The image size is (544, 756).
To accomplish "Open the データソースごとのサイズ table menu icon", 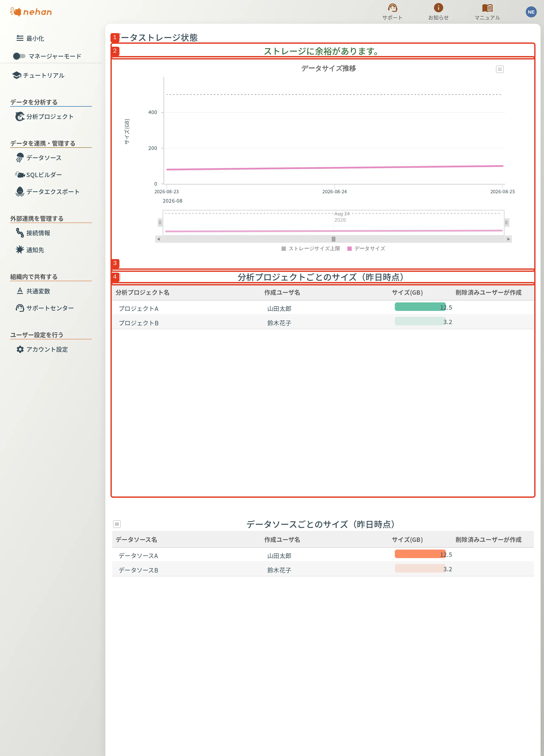I will (x=117, y=524).
